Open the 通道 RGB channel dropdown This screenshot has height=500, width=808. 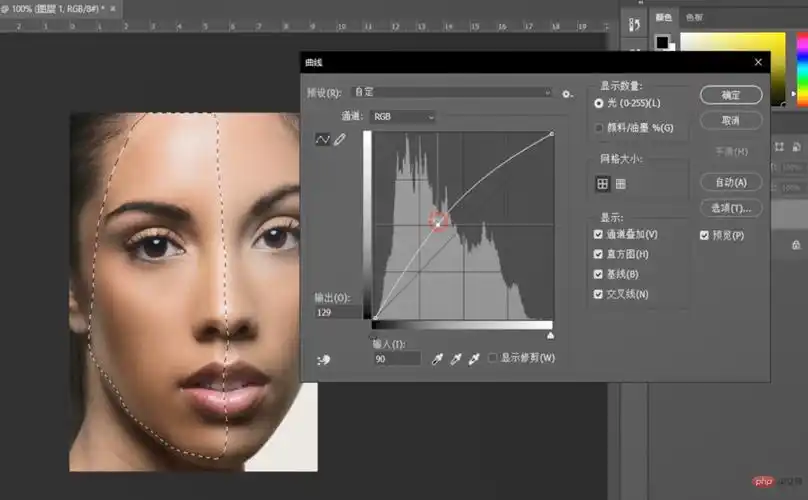click(x=402, y=117)
